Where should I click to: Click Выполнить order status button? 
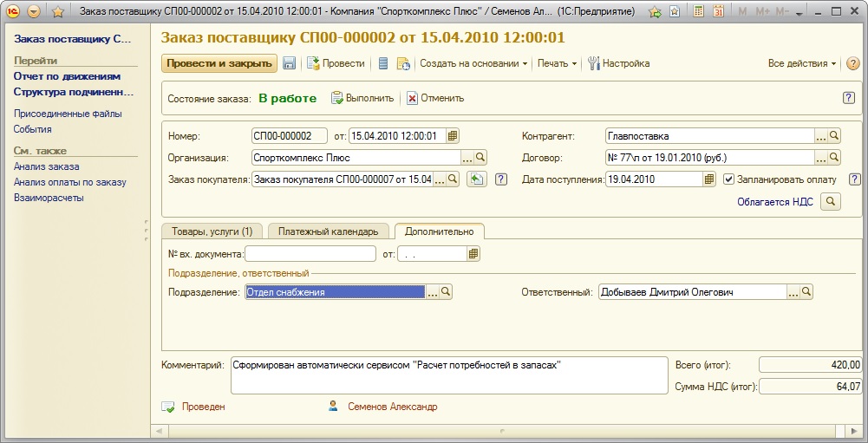pyautogui.click(x=362, y=98)
